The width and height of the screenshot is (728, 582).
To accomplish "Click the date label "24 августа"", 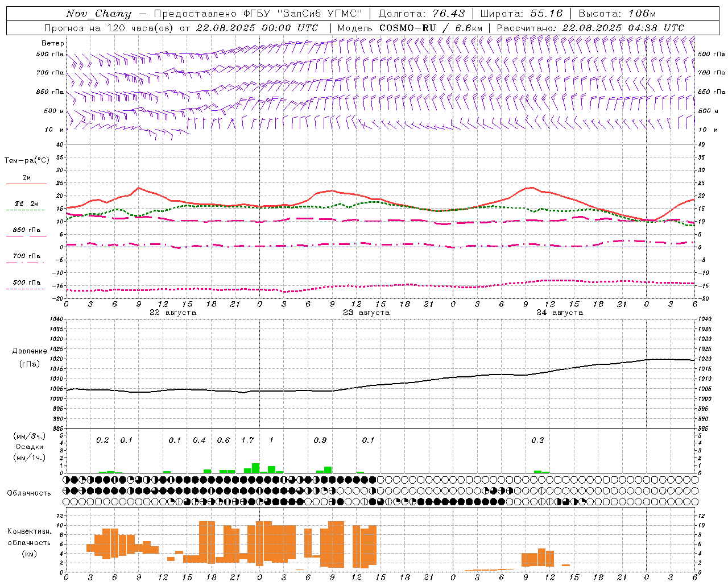I will pos(560,313).
